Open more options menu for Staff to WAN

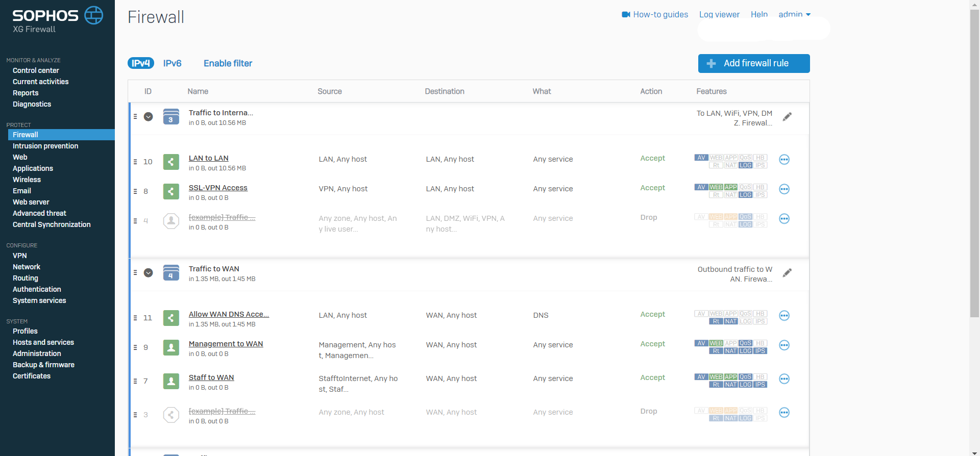point(784,379)
